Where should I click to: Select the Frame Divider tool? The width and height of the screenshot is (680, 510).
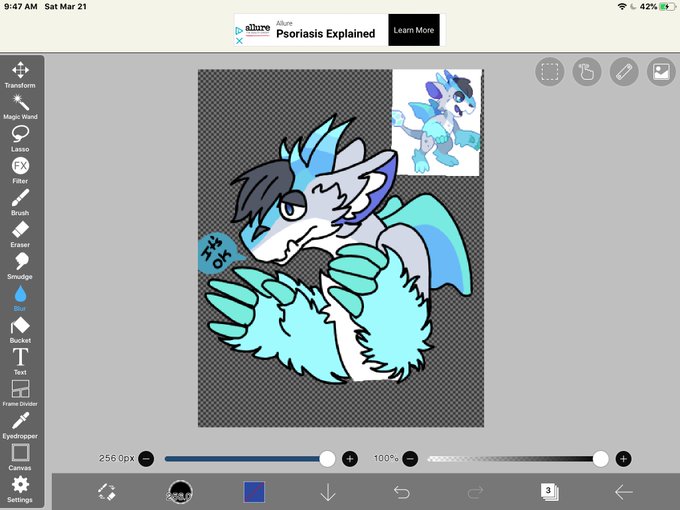click(20, 394)
